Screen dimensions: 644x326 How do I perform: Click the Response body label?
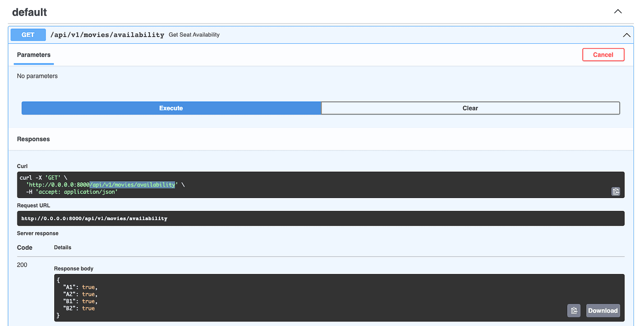coord(74,268)
